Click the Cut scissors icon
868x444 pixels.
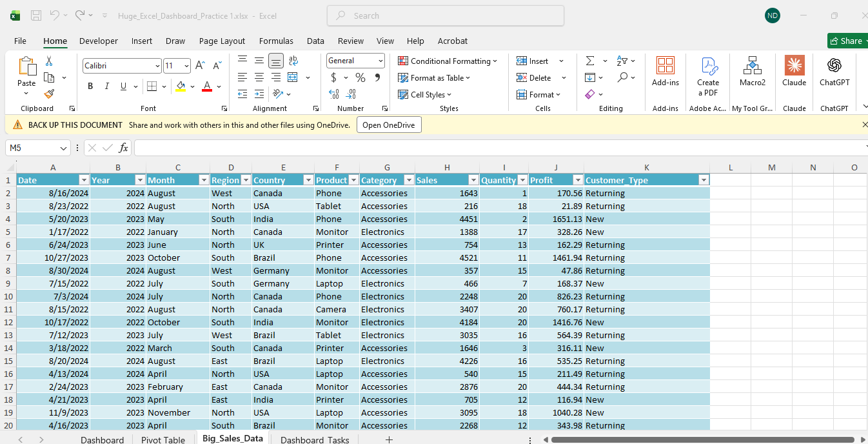tap(49, 61)
